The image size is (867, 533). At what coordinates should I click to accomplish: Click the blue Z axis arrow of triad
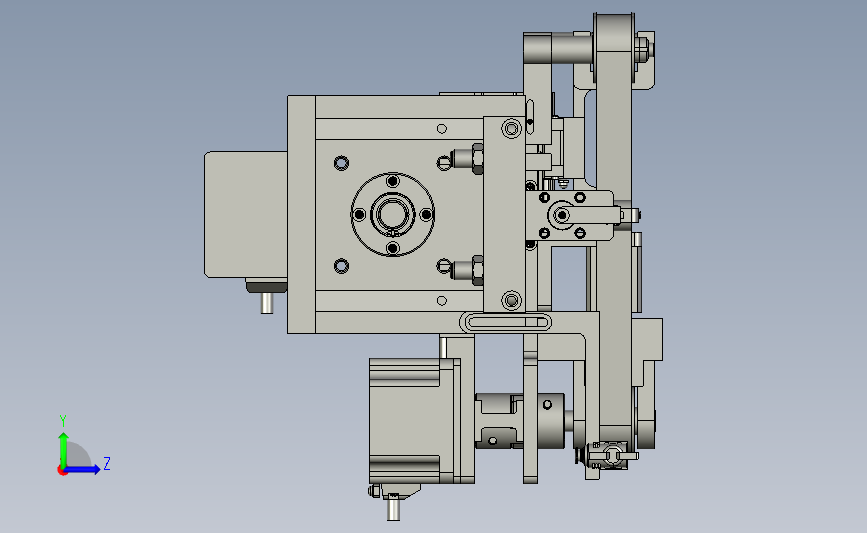coord(82,469)
